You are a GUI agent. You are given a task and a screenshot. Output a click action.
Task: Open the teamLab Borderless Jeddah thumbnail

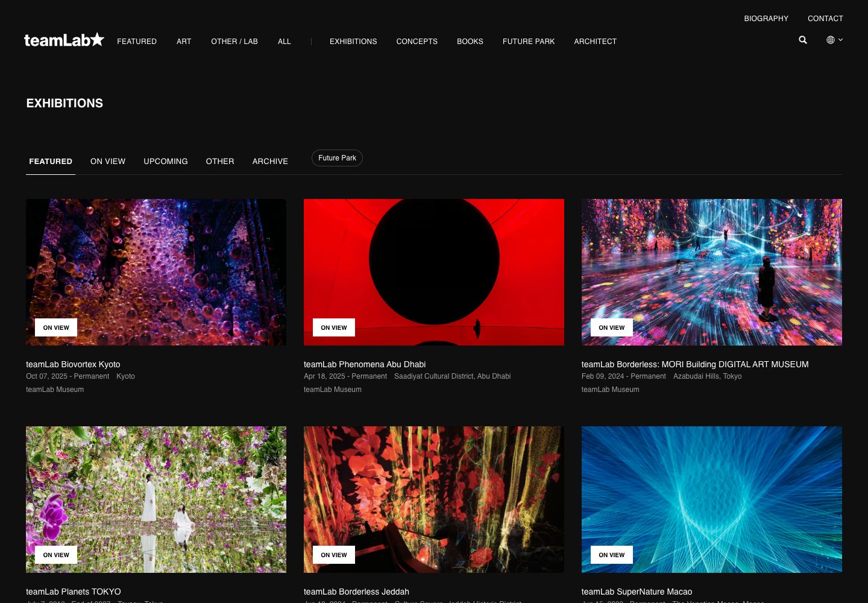tap(434, 499)
